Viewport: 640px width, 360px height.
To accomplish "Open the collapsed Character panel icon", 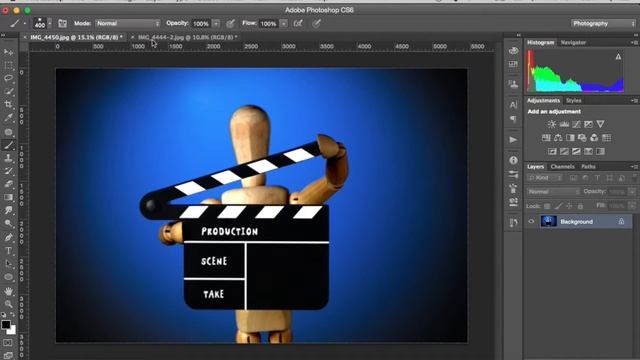I will pos(513,105).
